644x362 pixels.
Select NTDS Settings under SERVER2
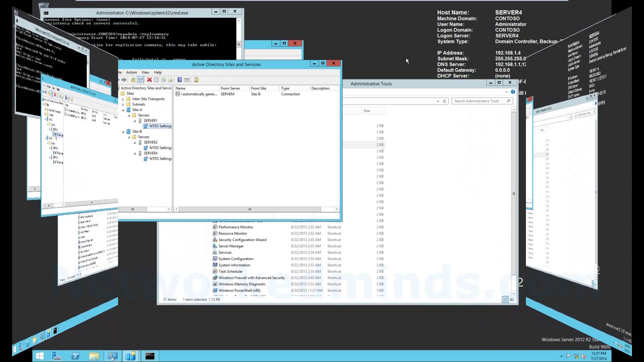click(x=158, y=148)
